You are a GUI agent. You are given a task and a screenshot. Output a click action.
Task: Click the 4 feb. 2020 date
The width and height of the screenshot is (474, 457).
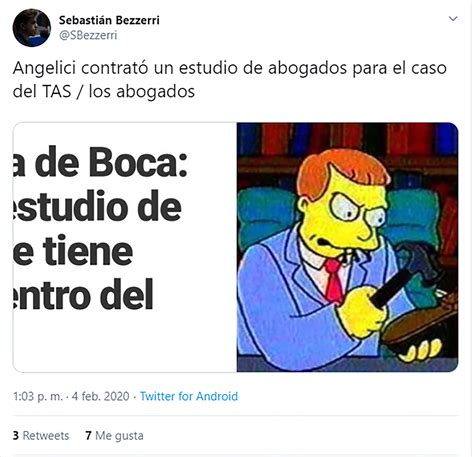100,396
